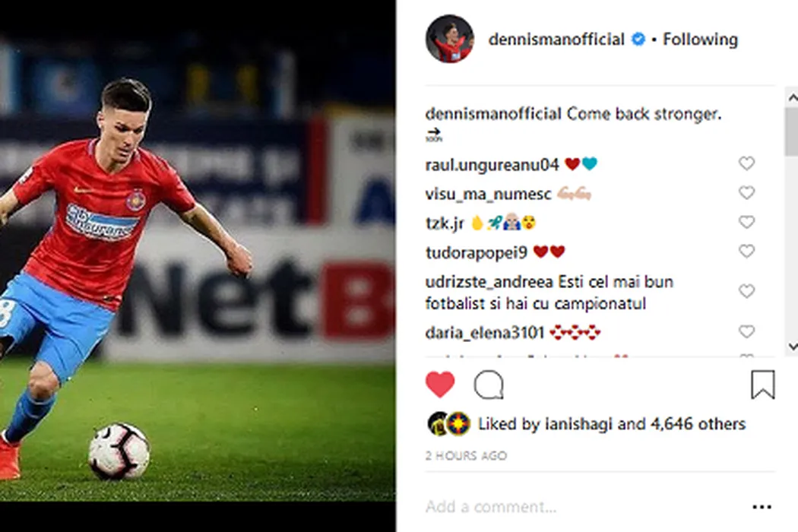Image resolution: width=798 pixels, height=532 pixels.
Task: Open the comment speech bubble icon
Action: pos(489,385)
